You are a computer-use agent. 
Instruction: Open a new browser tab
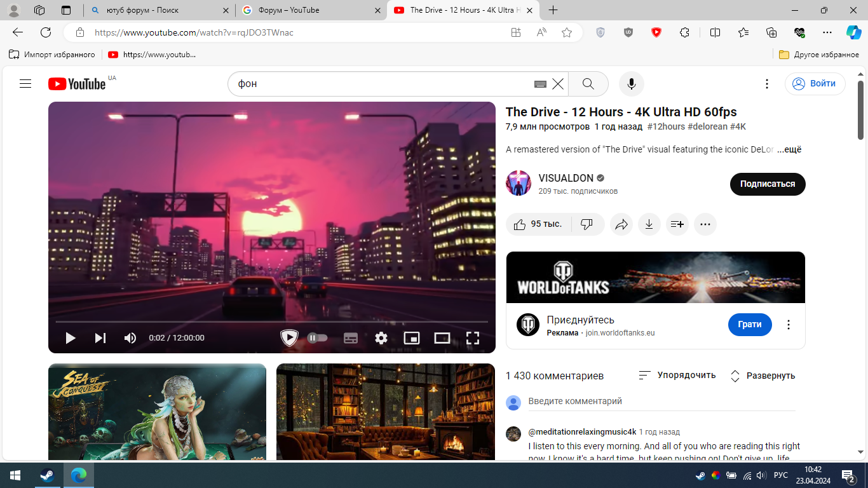point(553,10)
